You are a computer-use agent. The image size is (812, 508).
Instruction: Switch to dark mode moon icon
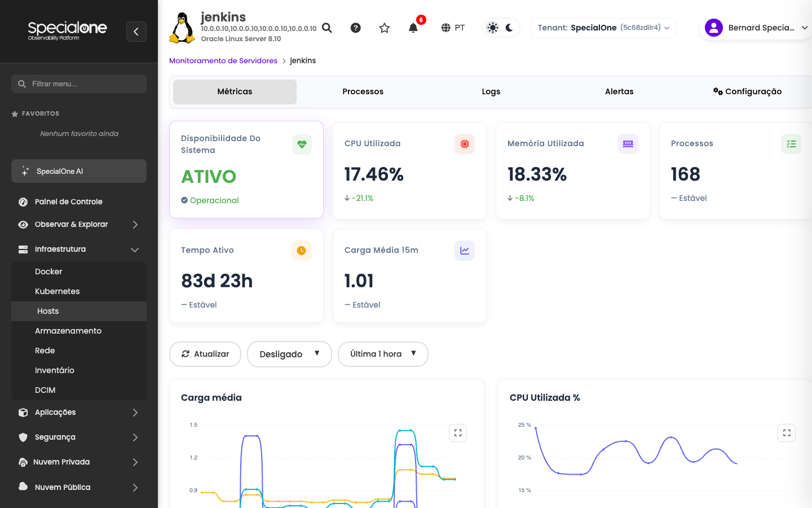coord(509,28)
